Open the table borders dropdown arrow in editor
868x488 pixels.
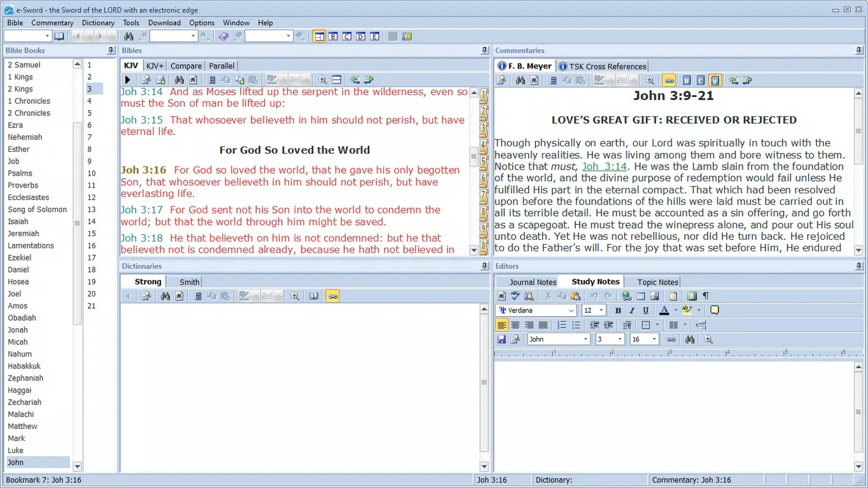coord(657,325)
